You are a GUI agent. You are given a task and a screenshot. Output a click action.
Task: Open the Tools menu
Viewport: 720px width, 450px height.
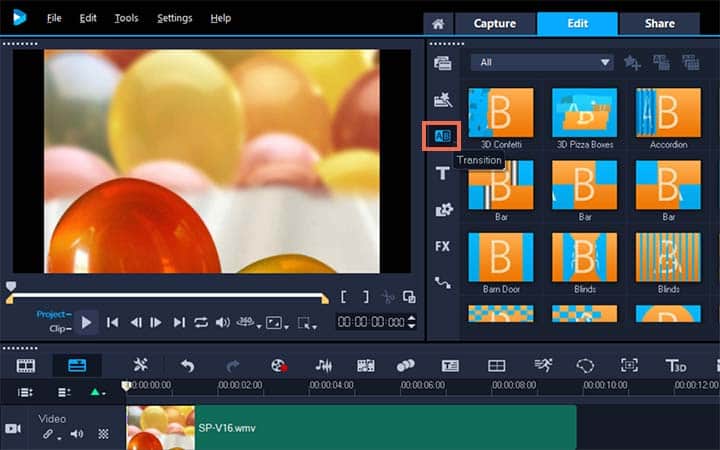(x=126, y=18)
